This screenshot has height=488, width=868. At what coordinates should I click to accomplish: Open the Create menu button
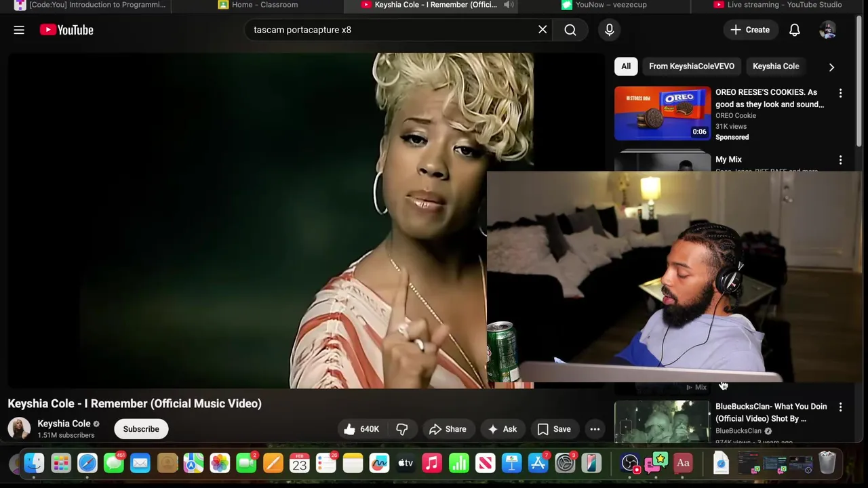[x=750, y=30]
